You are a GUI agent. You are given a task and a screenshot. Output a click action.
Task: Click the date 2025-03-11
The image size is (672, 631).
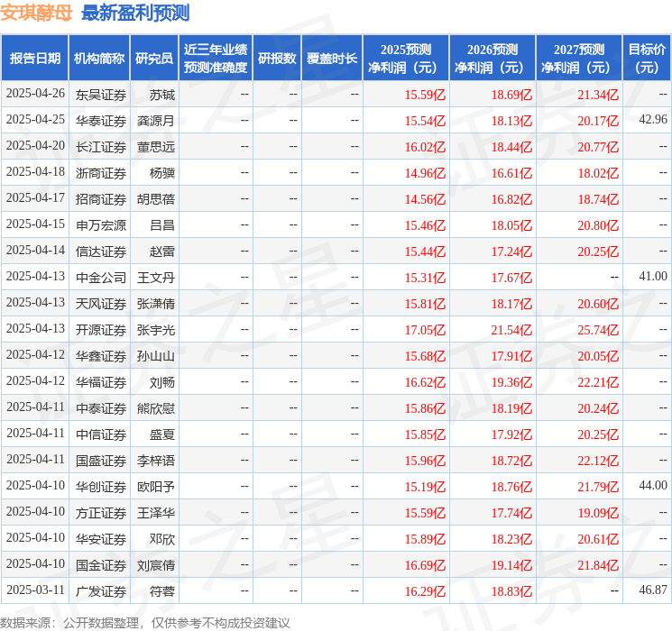[35, 590]
